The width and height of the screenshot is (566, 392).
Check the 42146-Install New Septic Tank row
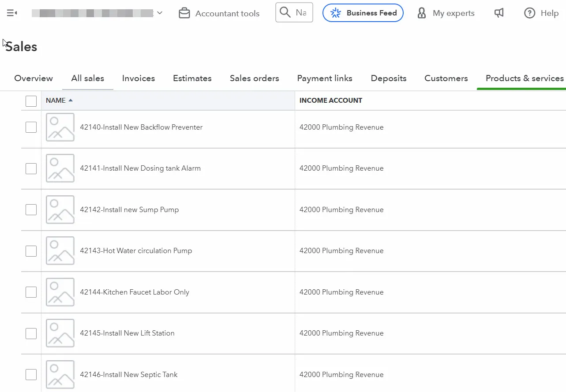[x=31, y=375]
